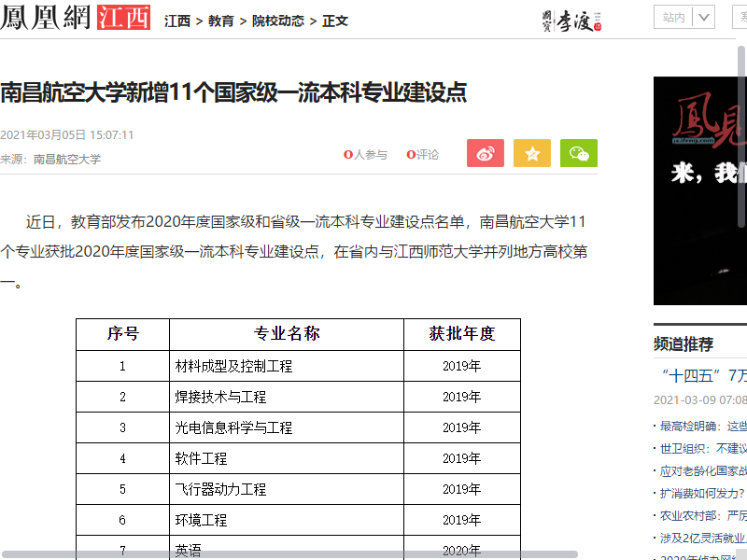
Task: Click the 南昌航空大学 source link
Action: pyautogui.click(x=66, y=160)
